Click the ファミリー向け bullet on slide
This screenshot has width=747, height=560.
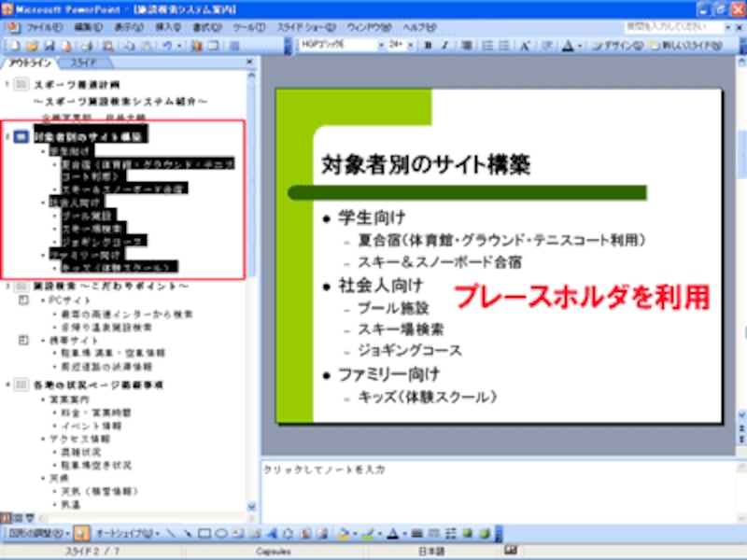coord(388,375)
